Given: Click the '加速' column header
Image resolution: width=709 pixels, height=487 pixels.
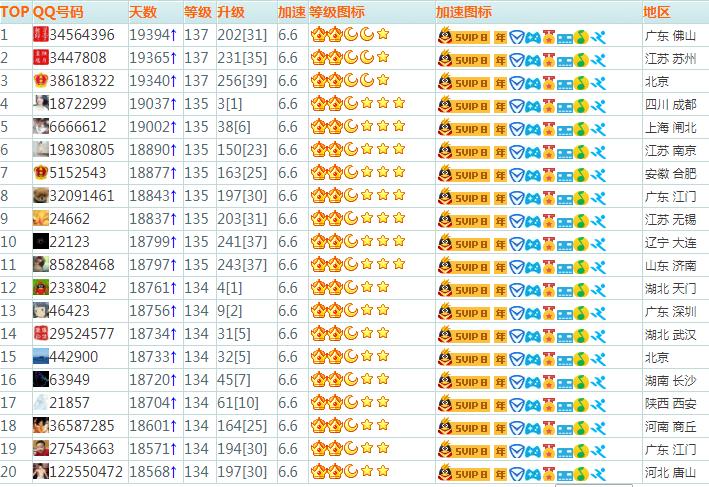Looking at the screenshot, I should click(x=292, y=12).
